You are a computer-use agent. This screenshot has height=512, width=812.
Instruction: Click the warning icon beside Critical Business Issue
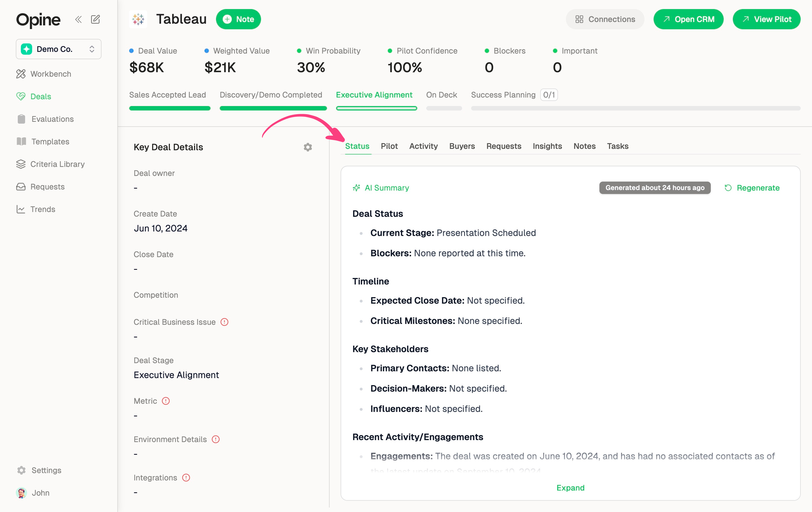pyautogui.click(x=224, y=322)
